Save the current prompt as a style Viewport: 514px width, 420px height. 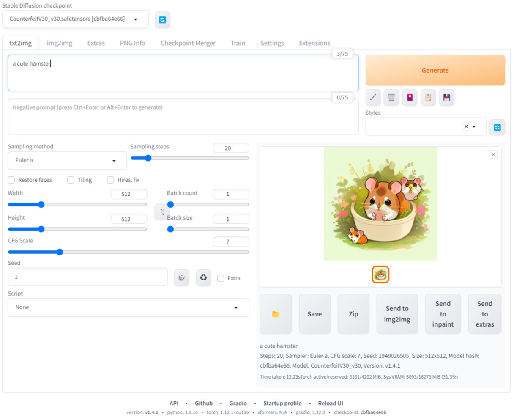coord(447,97)
